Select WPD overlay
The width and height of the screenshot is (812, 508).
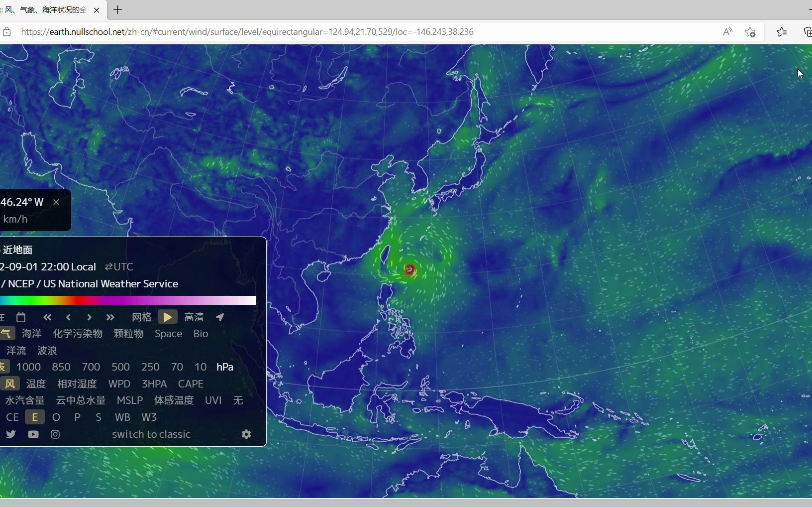click(119, 384)
